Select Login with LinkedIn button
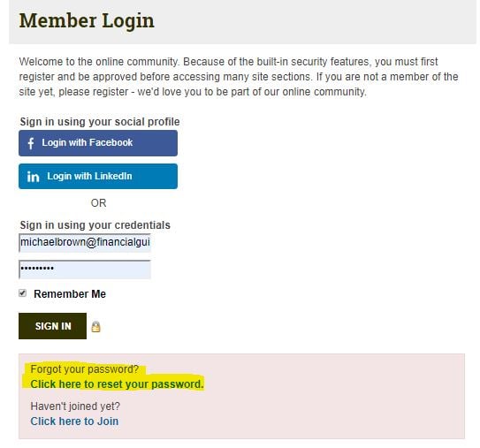480x448 pixels. tap(98, 176)
